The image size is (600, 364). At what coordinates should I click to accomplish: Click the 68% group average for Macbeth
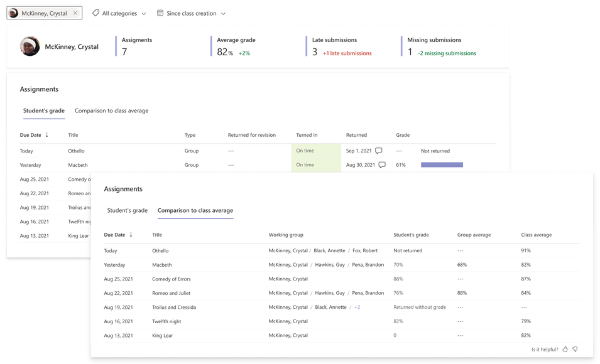(x=462, y=265)
